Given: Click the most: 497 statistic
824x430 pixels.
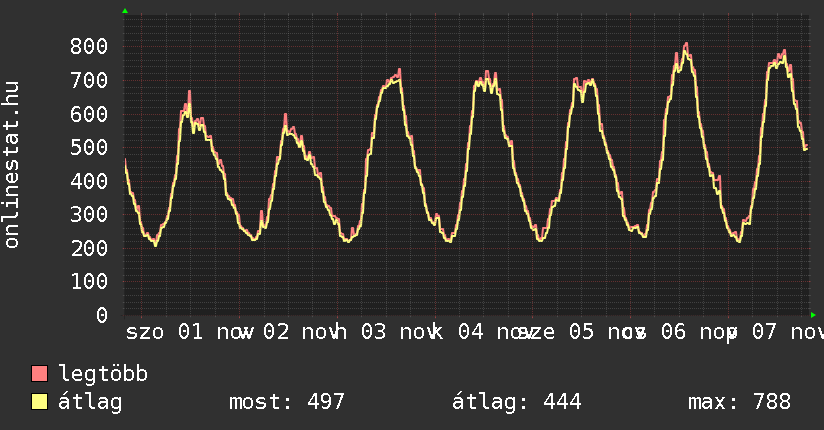Looking at the screenshot, I should coord(287,402).
